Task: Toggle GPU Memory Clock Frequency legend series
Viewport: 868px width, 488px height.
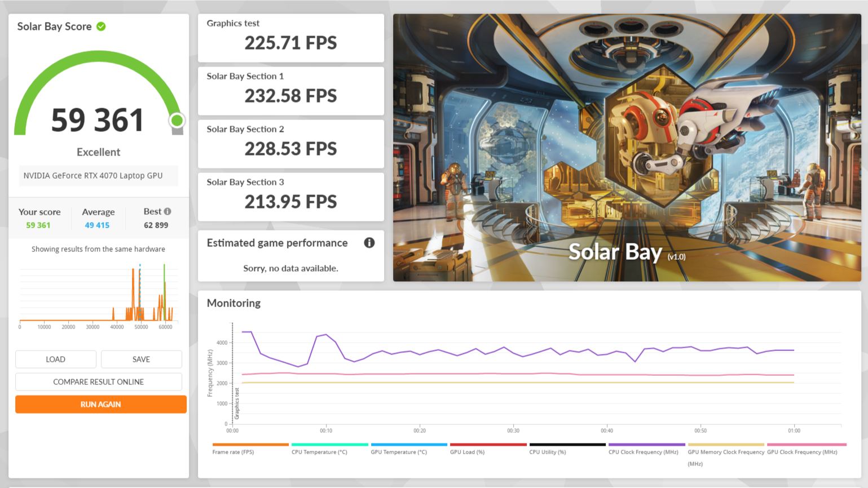Action: click(x=726, y=454)
